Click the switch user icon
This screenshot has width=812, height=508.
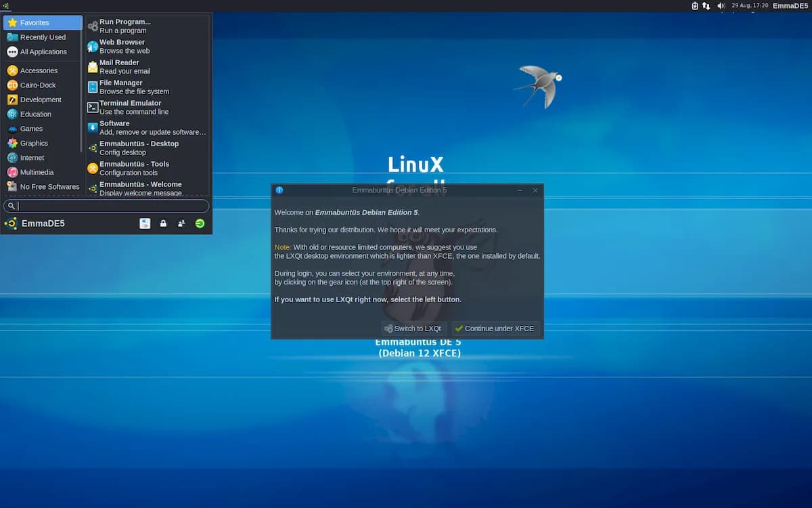181,224
